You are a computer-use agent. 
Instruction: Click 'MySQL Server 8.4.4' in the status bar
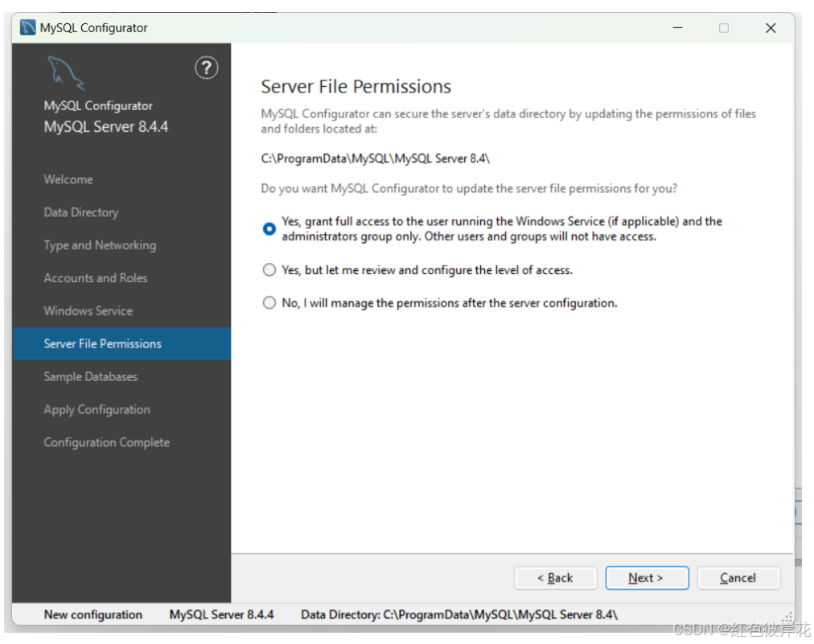[222, 614]
